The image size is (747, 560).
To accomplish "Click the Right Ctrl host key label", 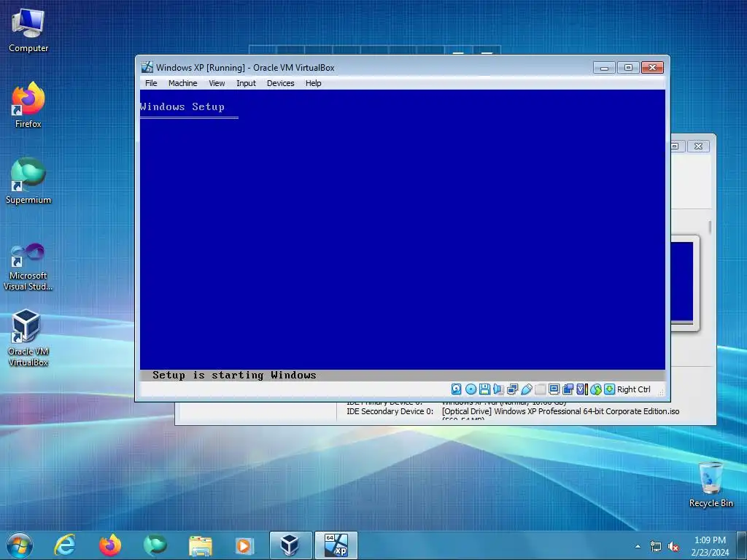I will pos(634,389).
